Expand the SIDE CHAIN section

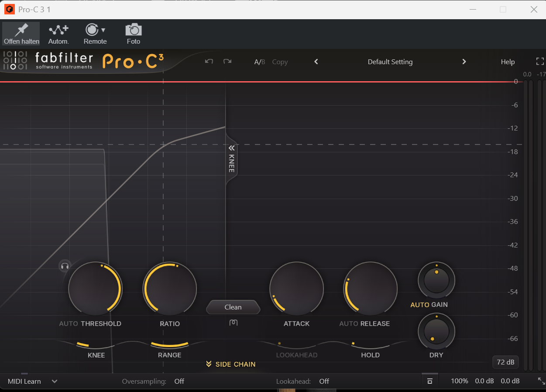pos(231,364)
